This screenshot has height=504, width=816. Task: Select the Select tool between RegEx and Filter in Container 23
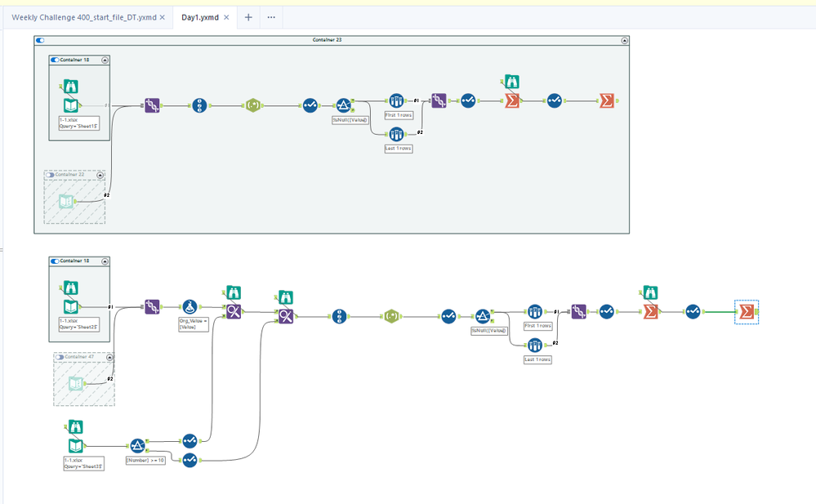pos(310,105)
